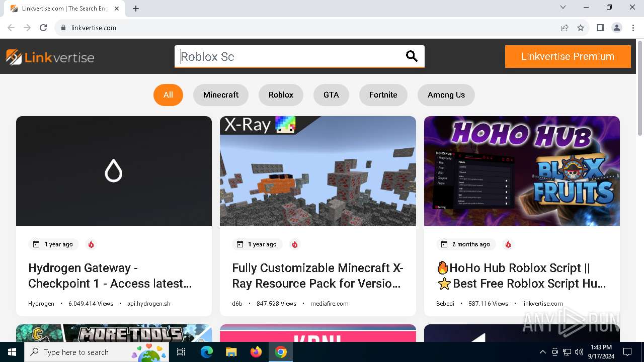Open the Chrome profile icon
Screen dimensions: 644x362
pos(617,28)
